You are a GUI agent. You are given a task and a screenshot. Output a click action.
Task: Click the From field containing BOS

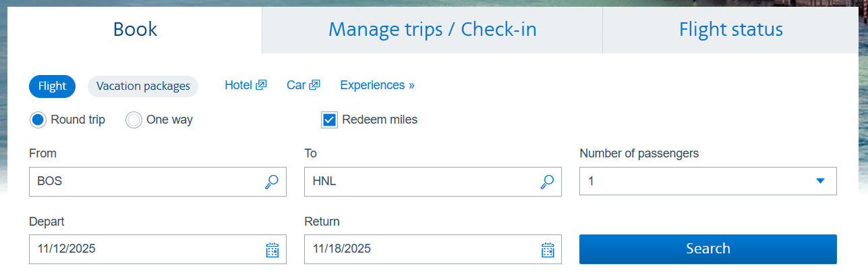158,182
